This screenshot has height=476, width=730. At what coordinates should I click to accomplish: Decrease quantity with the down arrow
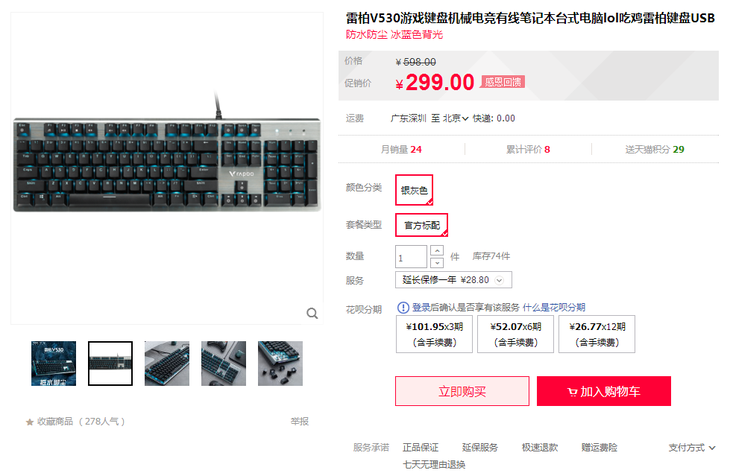437,263
